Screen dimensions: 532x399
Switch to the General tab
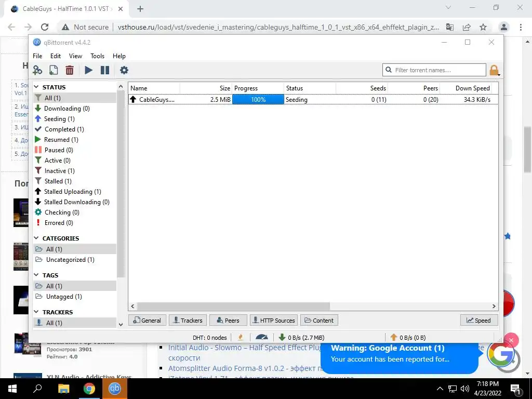(147, 320)
